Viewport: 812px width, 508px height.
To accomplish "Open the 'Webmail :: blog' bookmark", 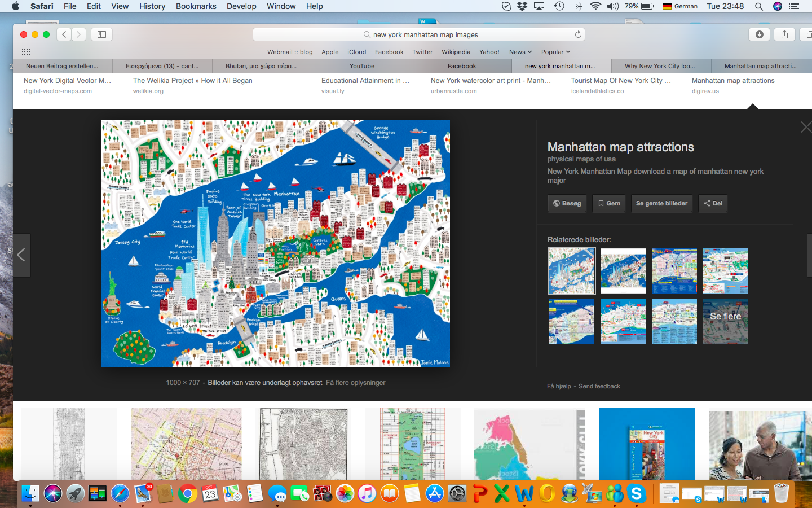I will [290, 52].
